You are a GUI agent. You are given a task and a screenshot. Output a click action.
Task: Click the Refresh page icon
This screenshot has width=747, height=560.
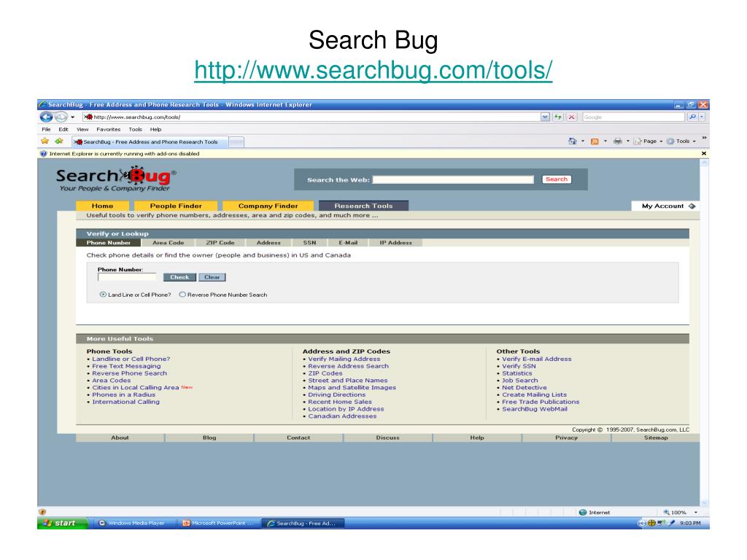click(x=558, y=117)
